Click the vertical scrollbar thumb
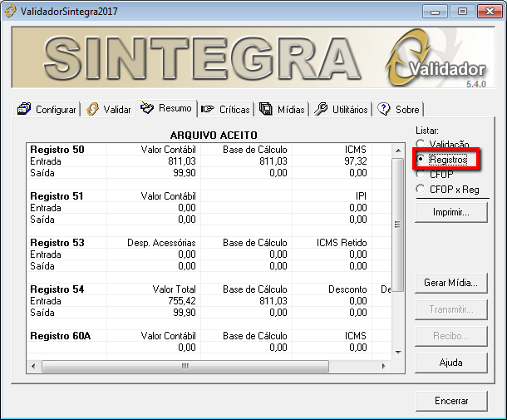Screen dimensions: 507x420 pos(398,225)
